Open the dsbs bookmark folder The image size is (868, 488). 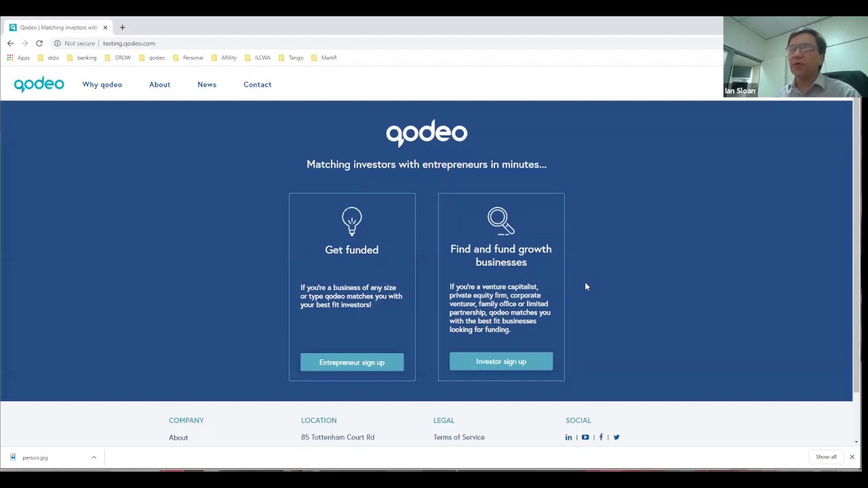tap(48, 58)
